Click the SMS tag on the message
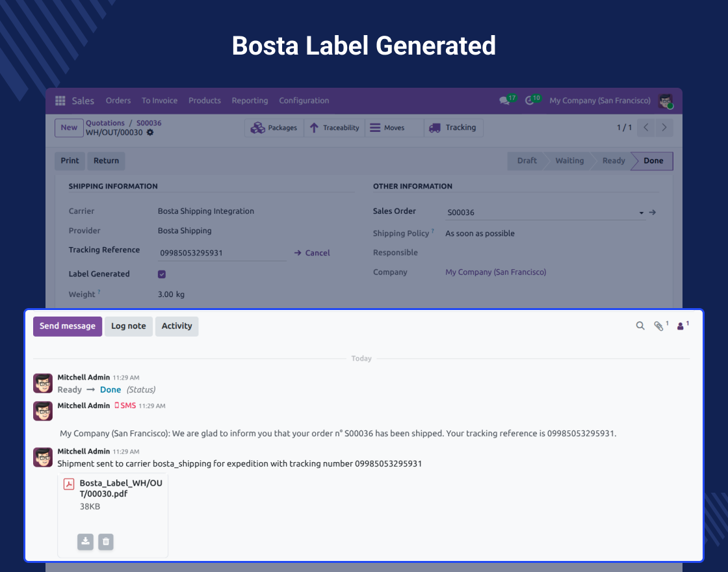Viewport: 728px width, 572px height. coord(125,406)
